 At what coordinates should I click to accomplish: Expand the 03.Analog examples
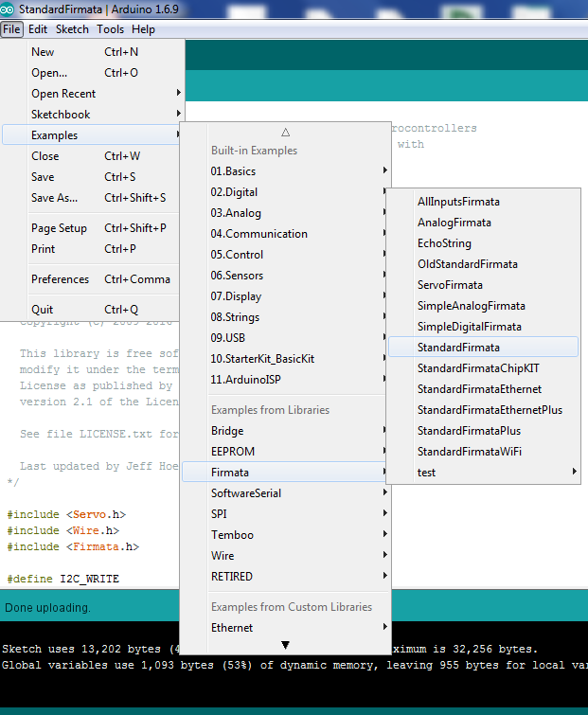[x=285, y=213]
